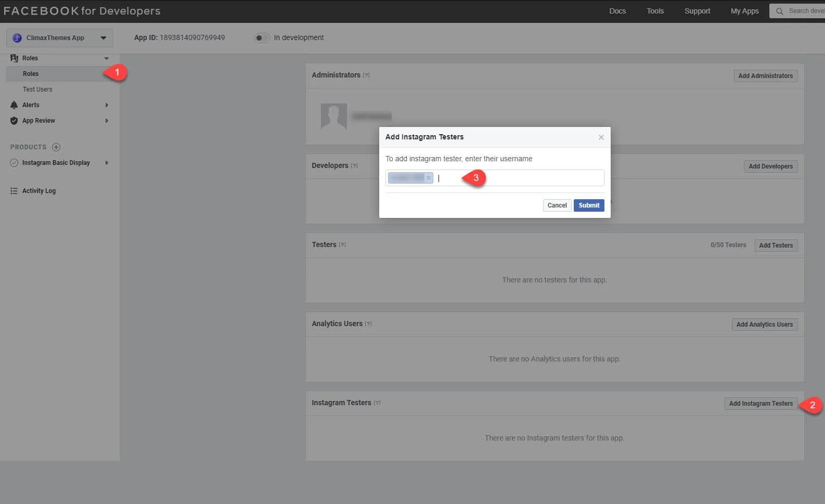825x504 pixels.
Task: Collapse the Roles sidebar section arrow
Action: pos(107,58)
